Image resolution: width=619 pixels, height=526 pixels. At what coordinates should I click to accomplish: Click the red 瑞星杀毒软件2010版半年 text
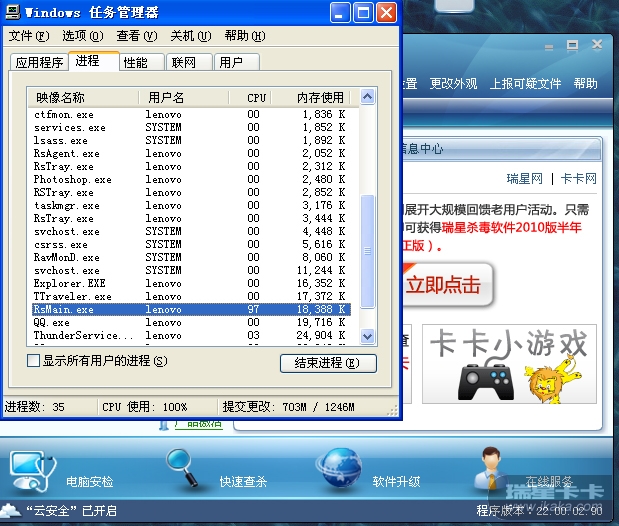click(x=512, y=227)
